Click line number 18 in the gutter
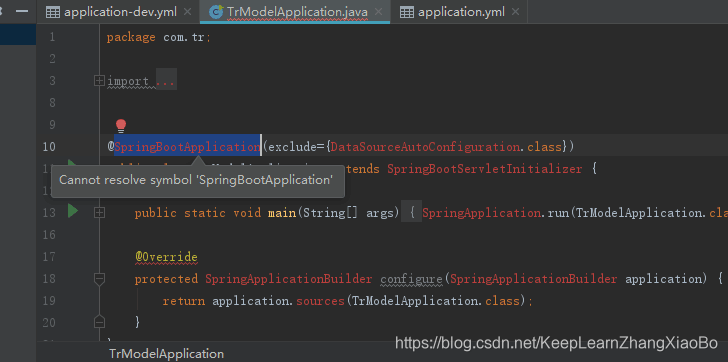Screen dimensions: 728x362 [x=49, y=278]
